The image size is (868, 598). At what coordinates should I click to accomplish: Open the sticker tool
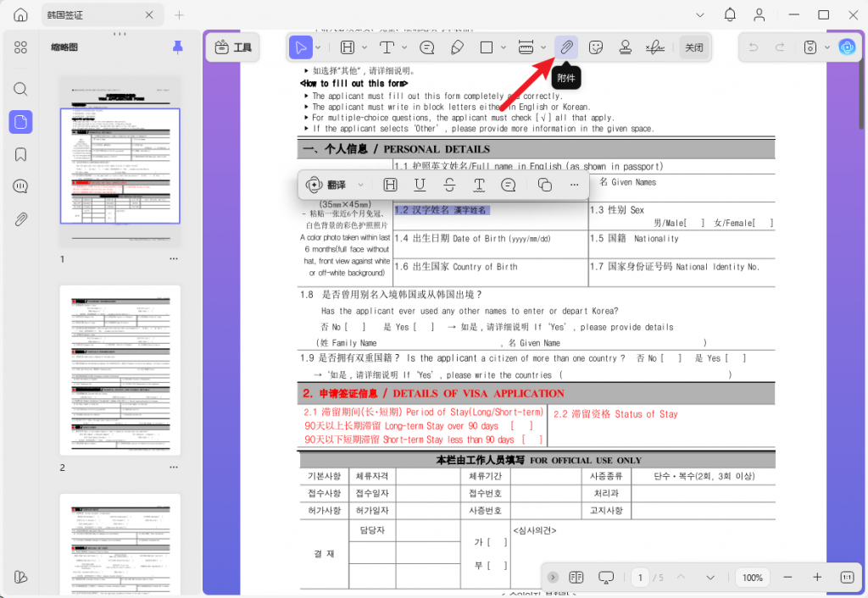click(x=596, y=47)
